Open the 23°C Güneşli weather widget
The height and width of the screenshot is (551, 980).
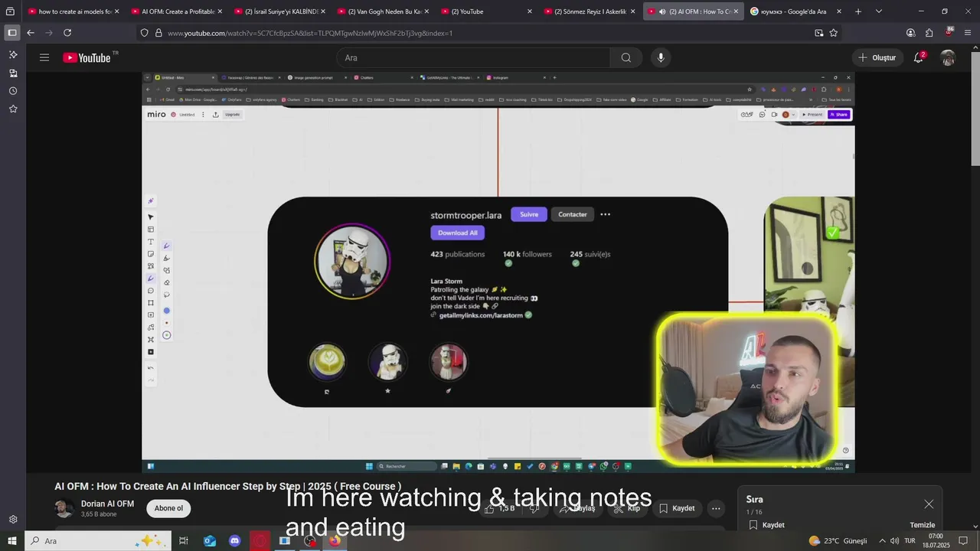coord(838,541)
